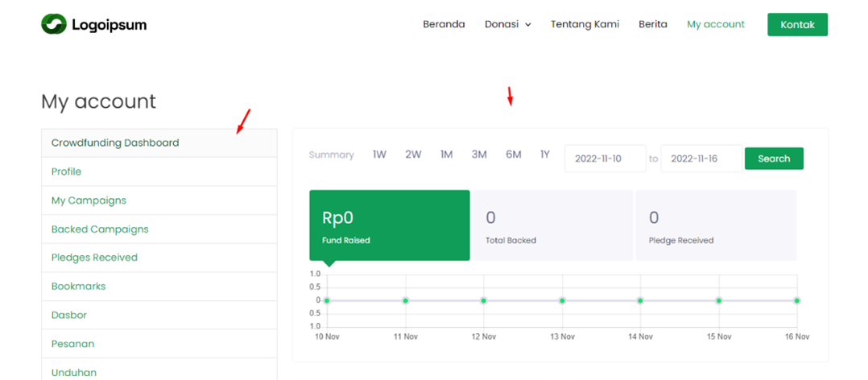Click the Logoipsum logo icon
Screen dimensions: 868x380
(x=54, y=25)
